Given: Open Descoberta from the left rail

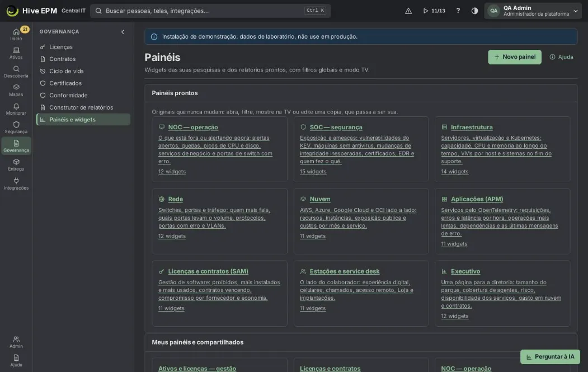Looking at the screenshot, I should pos(16,72).
